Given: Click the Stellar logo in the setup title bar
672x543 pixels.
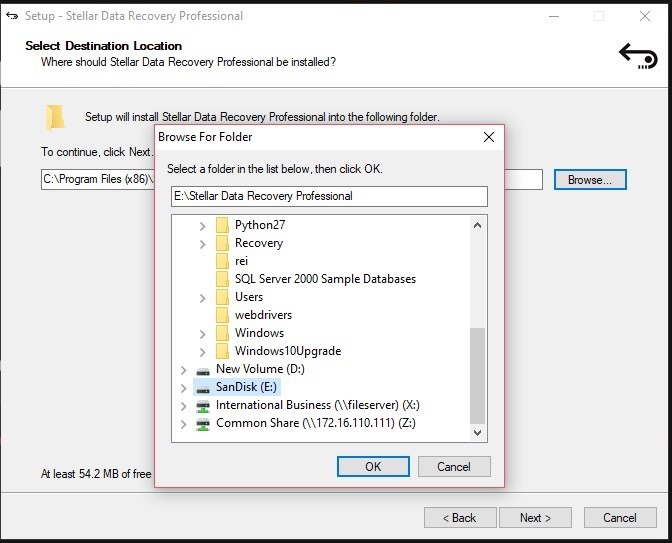Looking at the screenshot, I should [12, 16].
